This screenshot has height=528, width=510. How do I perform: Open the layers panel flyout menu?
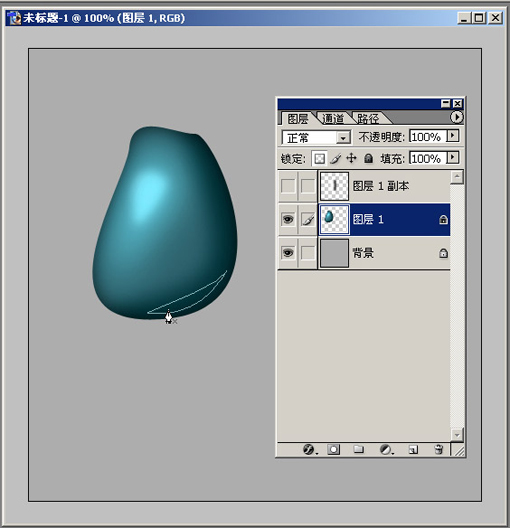click(456, 117)
